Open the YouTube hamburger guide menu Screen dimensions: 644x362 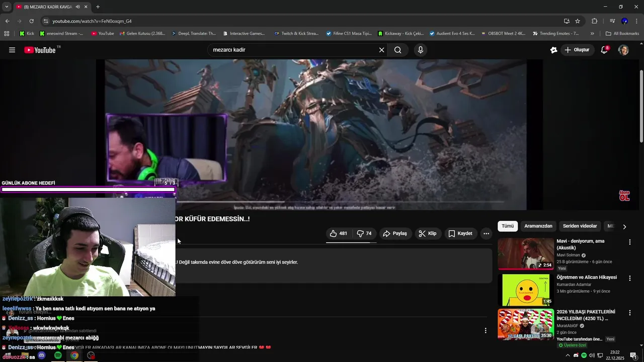click(x=12, y=50)
